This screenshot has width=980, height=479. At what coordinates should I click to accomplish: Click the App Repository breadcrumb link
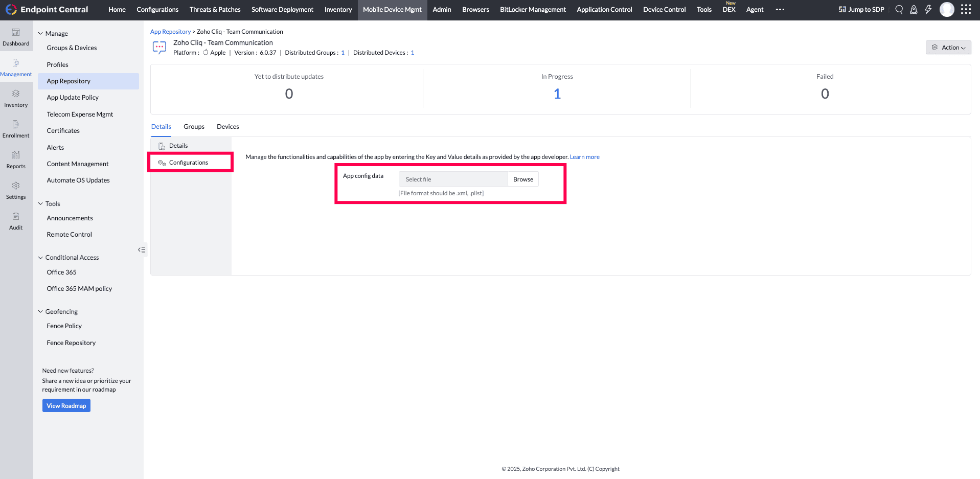[x=170, y=32]
